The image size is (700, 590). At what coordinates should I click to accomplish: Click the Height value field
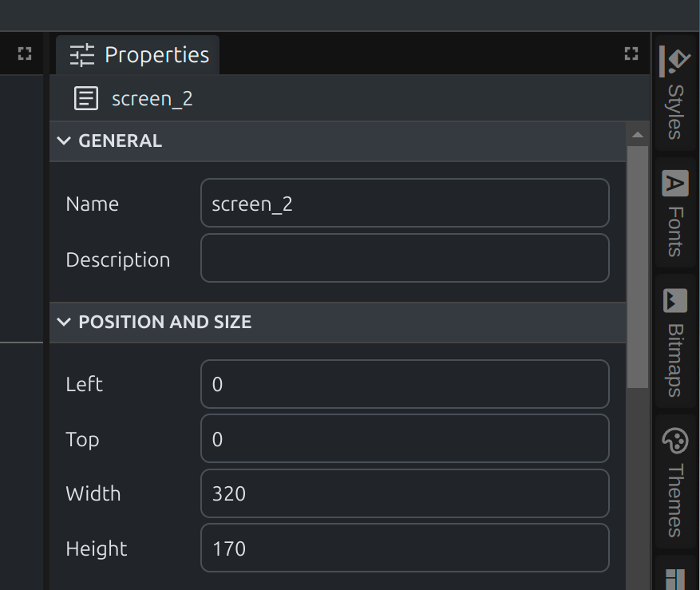(405, 548)
